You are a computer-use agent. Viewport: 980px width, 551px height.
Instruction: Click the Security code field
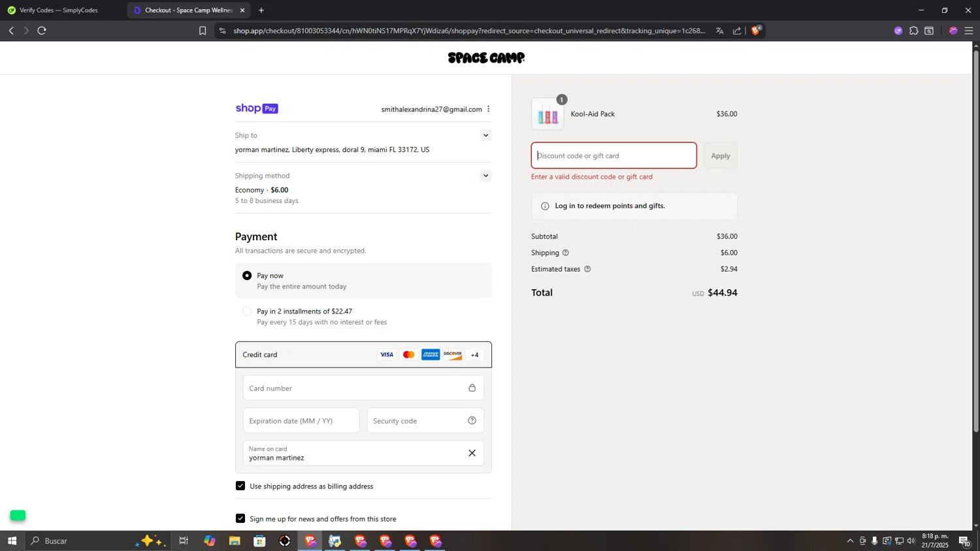point(425,420)
